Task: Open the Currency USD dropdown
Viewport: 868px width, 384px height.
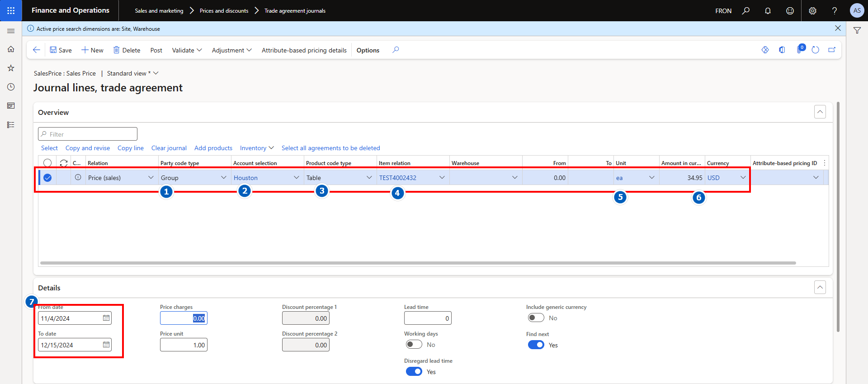Action: click(743, 178)
